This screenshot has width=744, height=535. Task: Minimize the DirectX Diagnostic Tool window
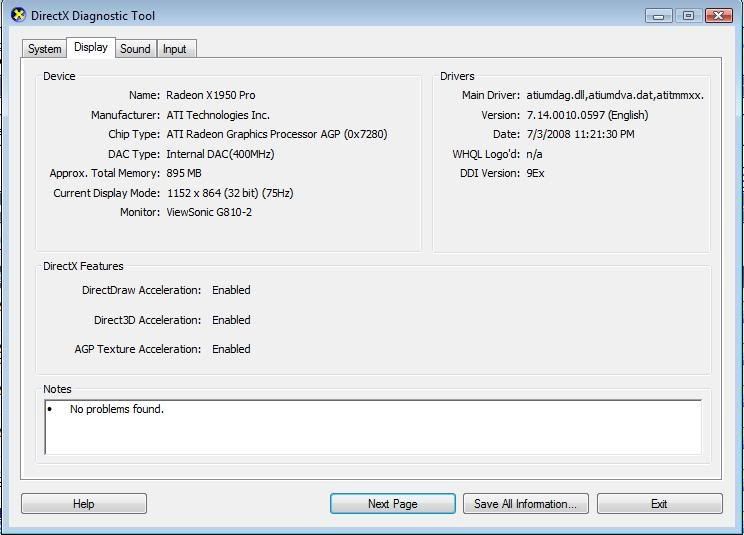(x=659, y=16)
